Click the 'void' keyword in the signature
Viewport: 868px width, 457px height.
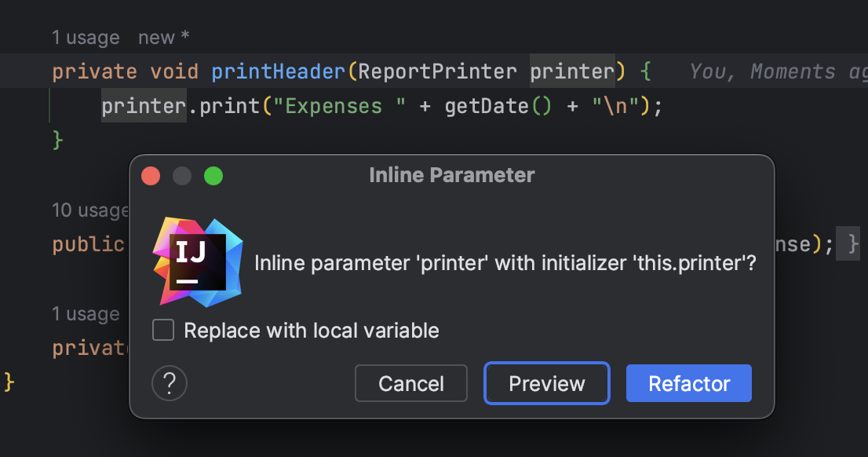pos(173,71)
